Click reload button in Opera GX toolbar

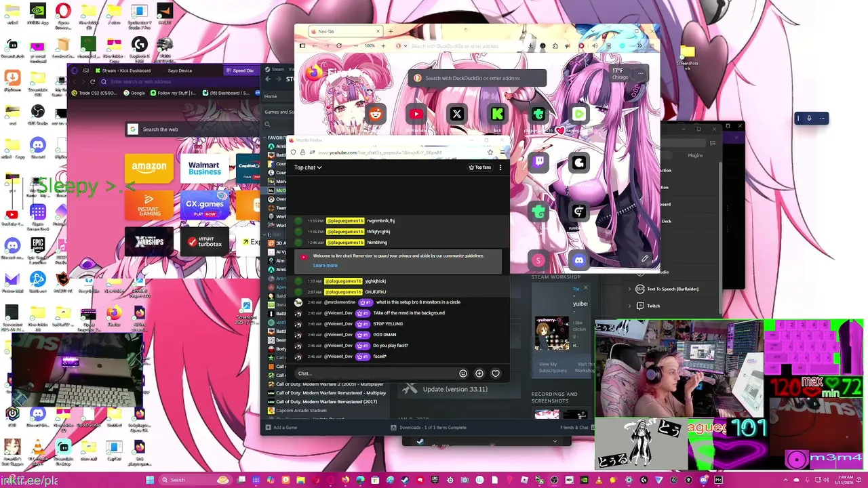93,82
